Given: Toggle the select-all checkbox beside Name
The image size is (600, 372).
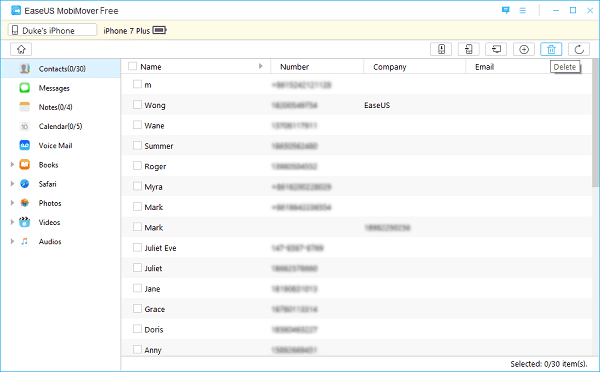Looking at the screenshot, I should tap(132, 66).
